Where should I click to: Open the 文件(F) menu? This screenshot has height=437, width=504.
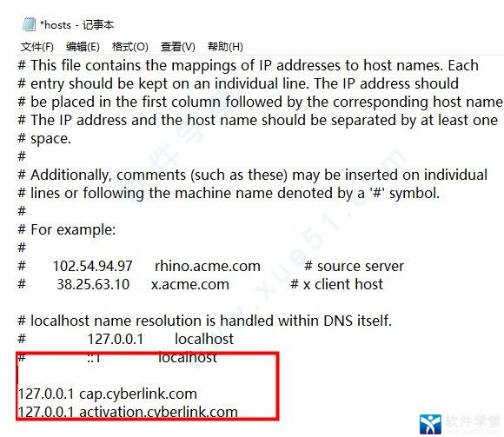pyautogui.click(x=37, y=47)
